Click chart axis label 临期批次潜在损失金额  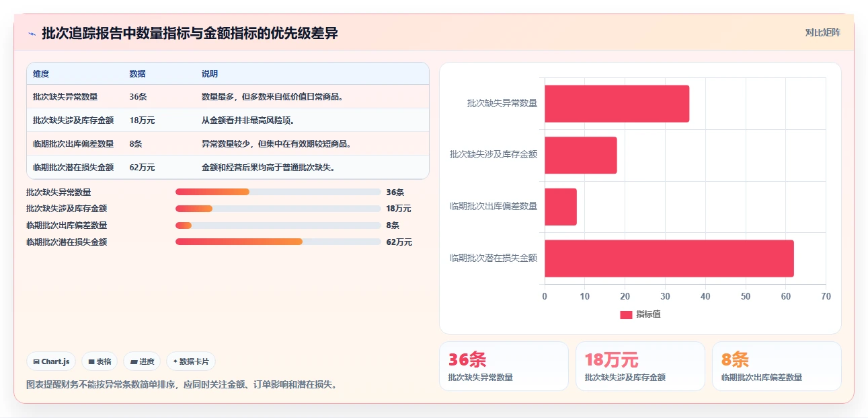tap(494, 258)
